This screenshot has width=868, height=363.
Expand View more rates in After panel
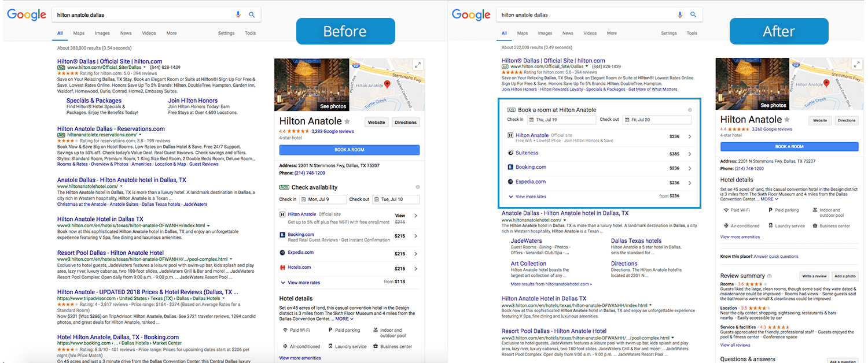coord(527,197)
